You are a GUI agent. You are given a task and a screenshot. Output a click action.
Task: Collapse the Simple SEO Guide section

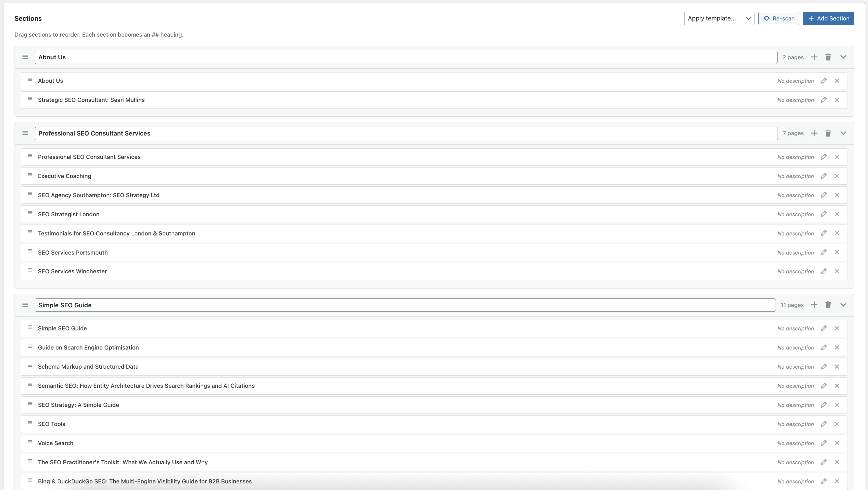click(843, 305)
